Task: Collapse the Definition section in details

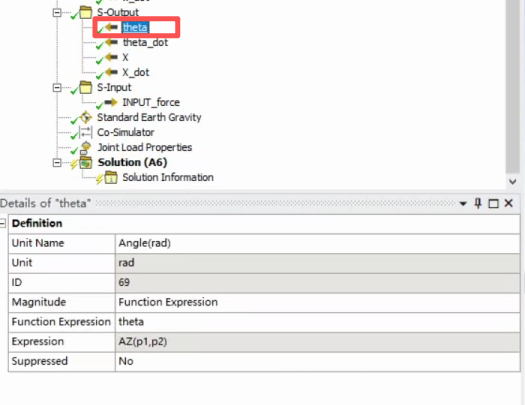Action: tap(3, 223)
